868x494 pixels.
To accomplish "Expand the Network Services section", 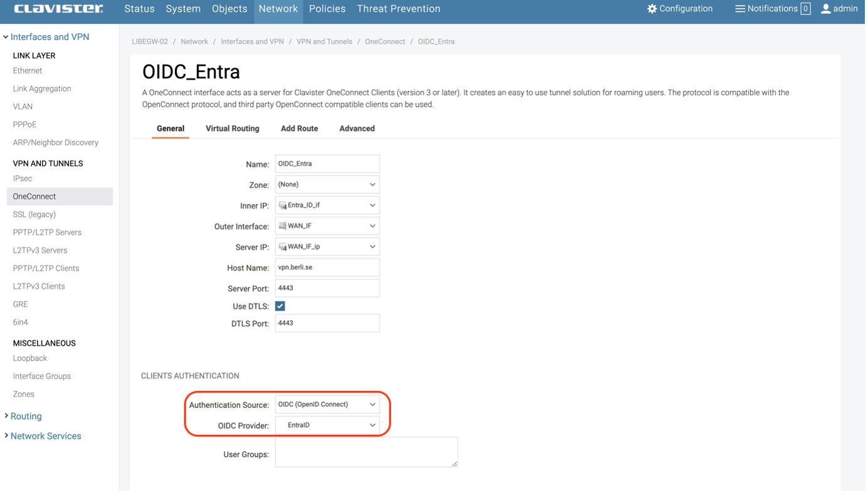I will [x=43, y=436].
